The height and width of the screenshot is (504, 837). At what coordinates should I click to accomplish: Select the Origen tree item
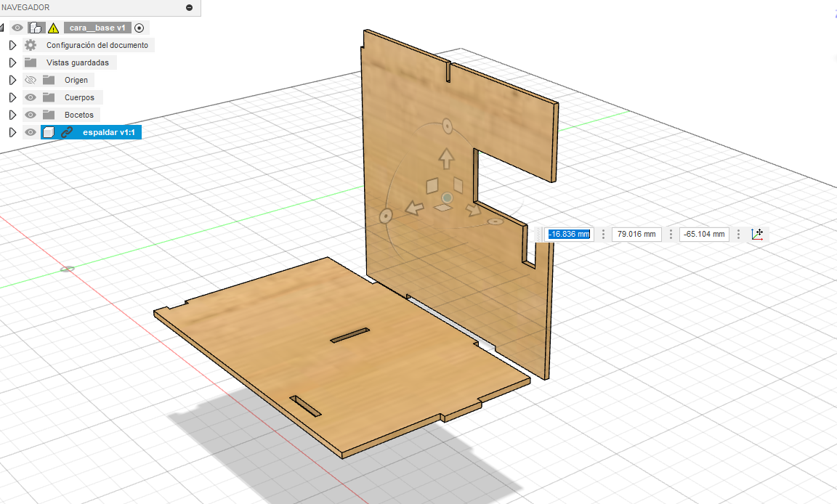tap(76, 80)
